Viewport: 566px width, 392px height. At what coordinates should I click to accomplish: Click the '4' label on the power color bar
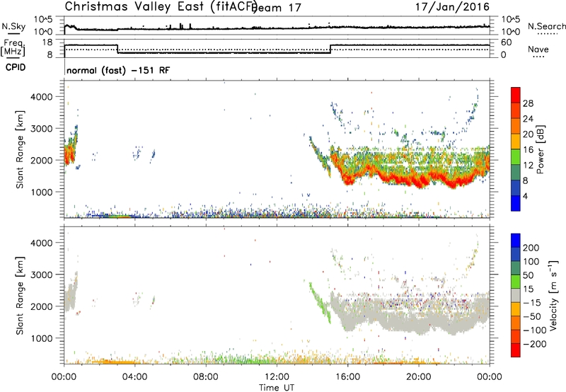point(526,196)
